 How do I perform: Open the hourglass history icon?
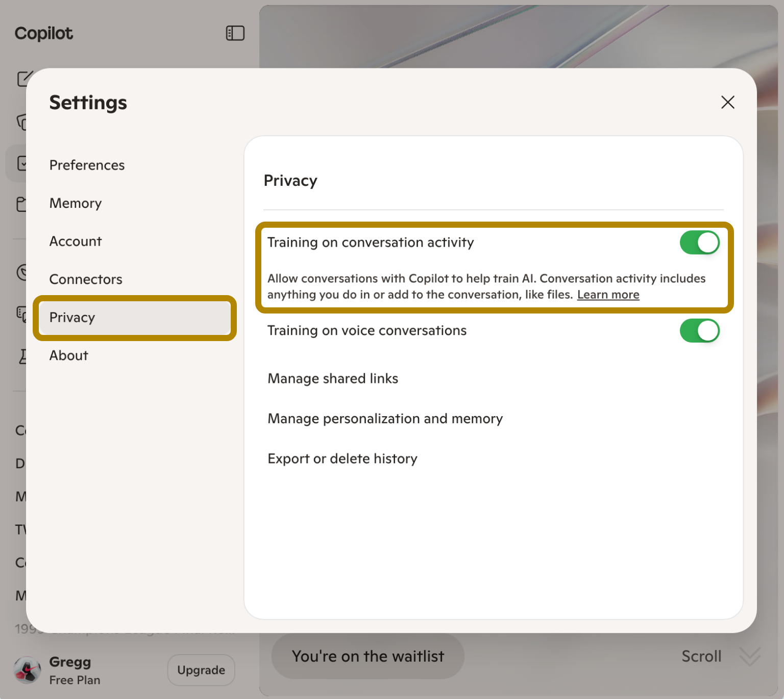[x=23, y=356]
